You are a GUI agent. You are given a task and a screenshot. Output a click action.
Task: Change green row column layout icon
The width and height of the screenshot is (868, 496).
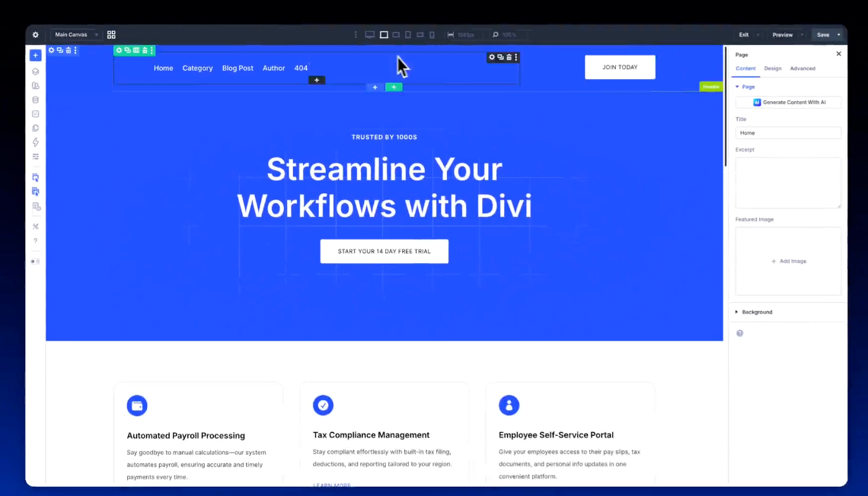pos(136,50)
